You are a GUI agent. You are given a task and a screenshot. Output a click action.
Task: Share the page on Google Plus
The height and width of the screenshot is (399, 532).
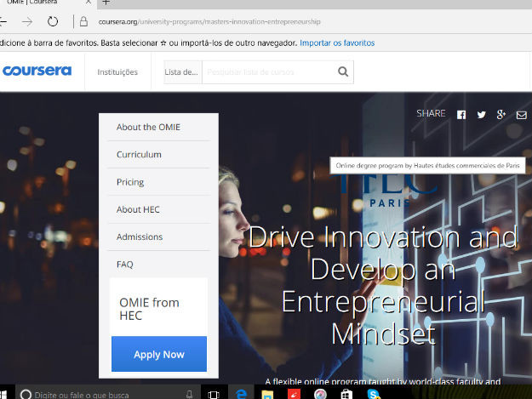(501, 115)
